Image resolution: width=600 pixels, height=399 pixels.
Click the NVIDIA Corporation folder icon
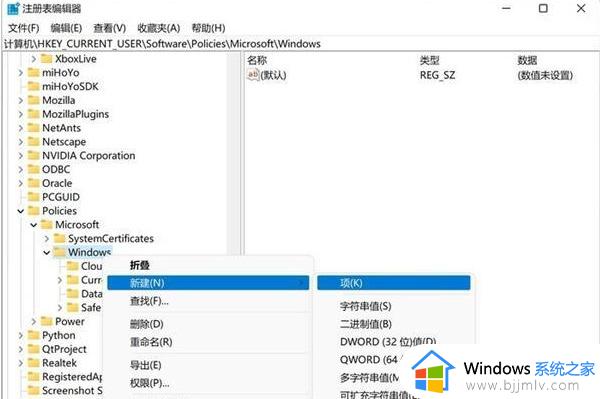34,155
